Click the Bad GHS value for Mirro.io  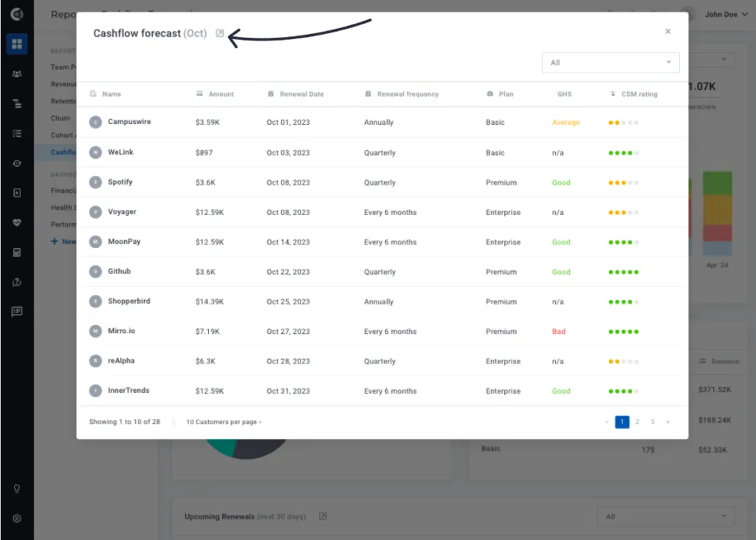(x=559, y=332)
